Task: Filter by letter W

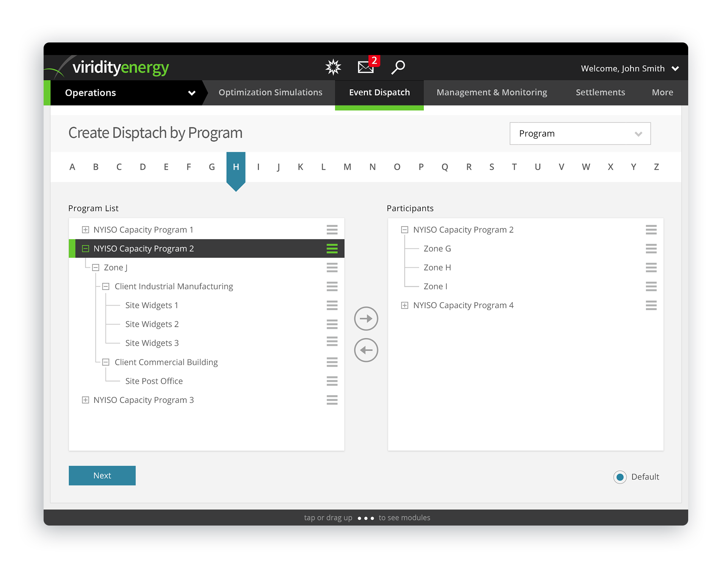Action: (x=586, y=167)
